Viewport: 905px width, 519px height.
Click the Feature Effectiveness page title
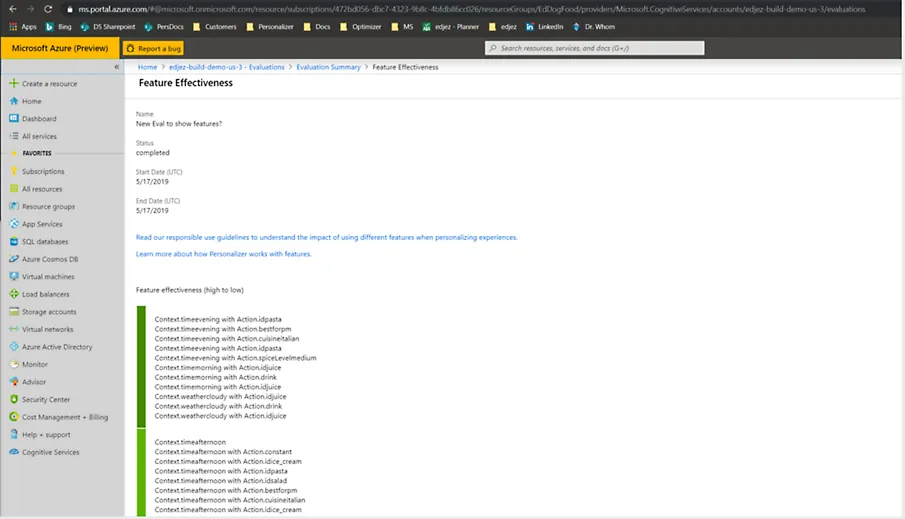tap(186, 83)
